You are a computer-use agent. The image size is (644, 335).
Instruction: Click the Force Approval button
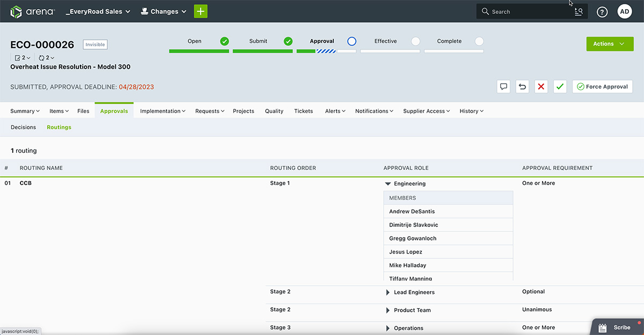[602, 87]
